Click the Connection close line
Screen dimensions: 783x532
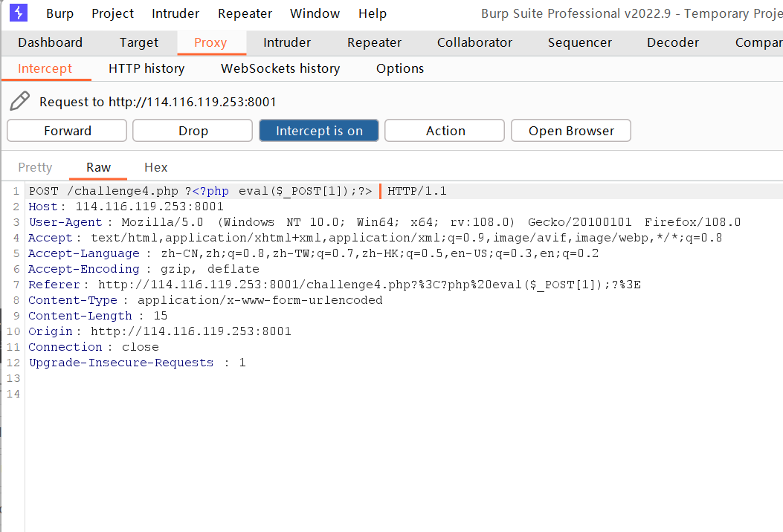coord(94,347)
